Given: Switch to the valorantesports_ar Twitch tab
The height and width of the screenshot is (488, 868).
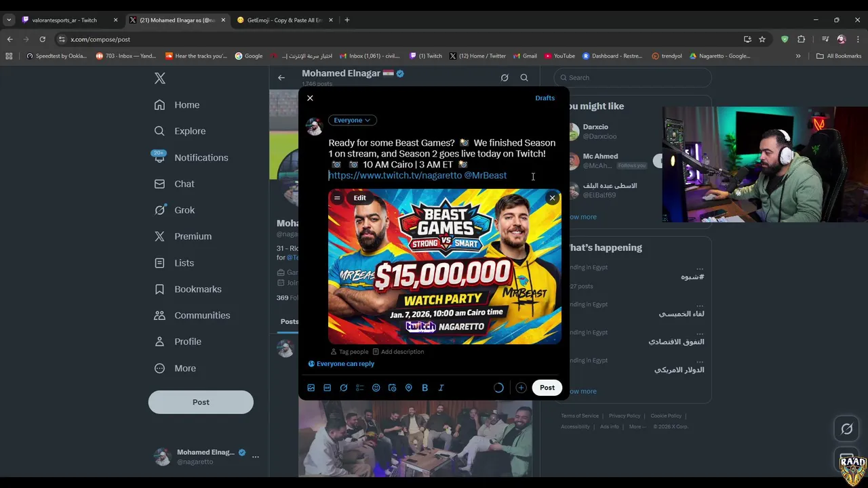Looking at the screenshot, I should (69, 20).
